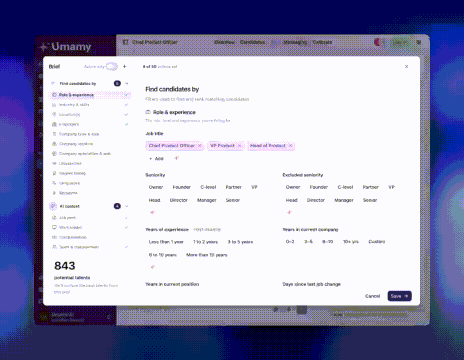Open Work model under AI context

coord(89,227)
